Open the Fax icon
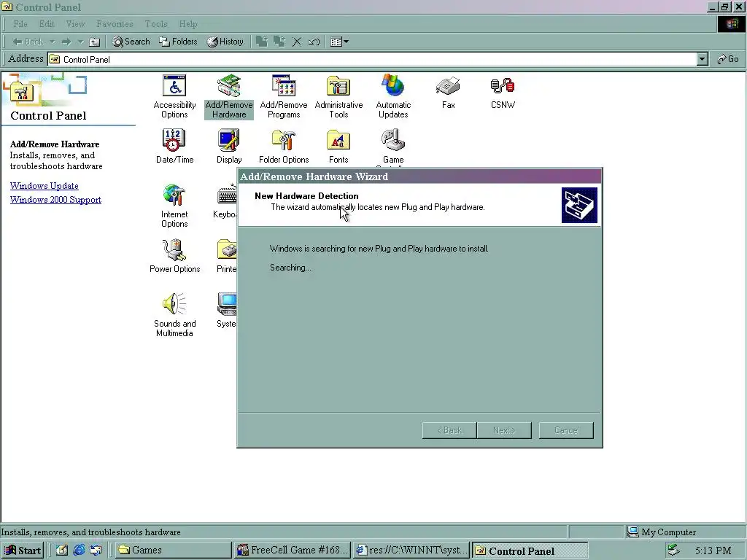This screenshot has height=560, width=747. pos(448,93)
